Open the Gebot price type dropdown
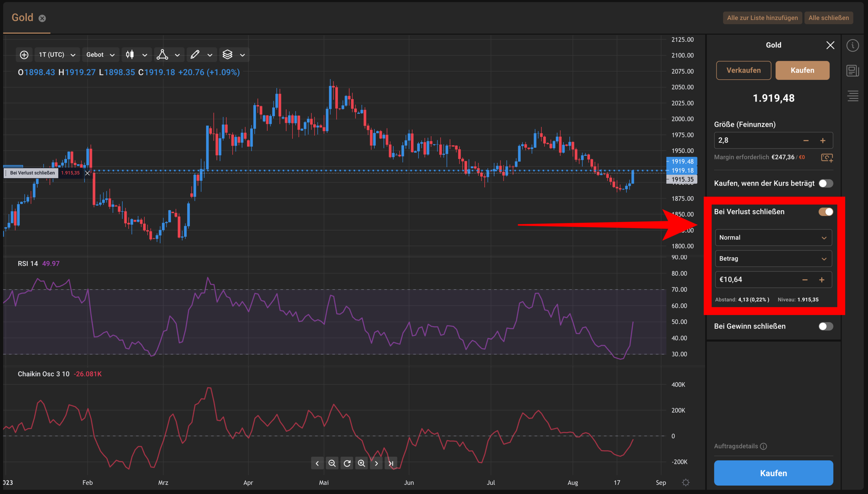The width and height of the screenshot is (868, 494). (x=100, y=55)
